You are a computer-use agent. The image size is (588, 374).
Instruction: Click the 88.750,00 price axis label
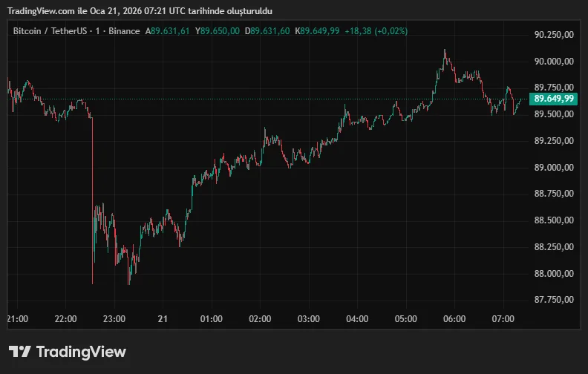click(554, 194)
